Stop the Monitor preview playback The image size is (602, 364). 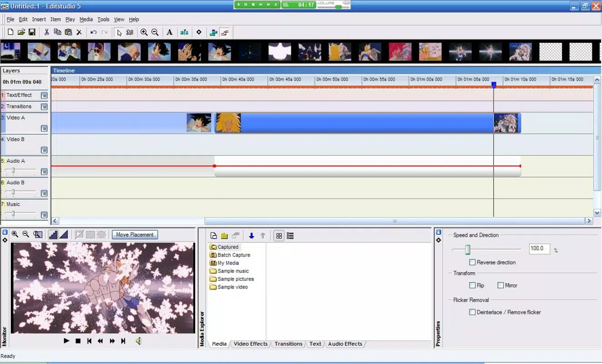[78, 341]
